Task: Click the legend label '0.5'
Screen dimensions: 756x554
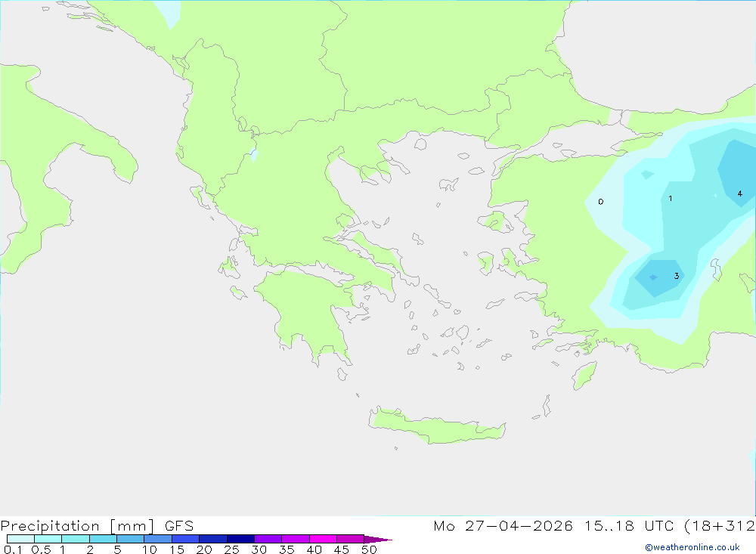Action: coord(41,549)
